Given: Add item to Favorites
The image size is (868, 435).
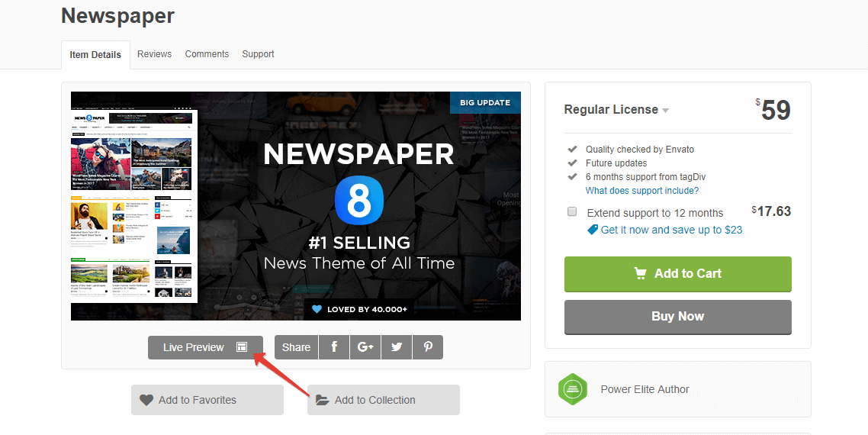Looking at the screenshot, I should [x=207, y=400].
